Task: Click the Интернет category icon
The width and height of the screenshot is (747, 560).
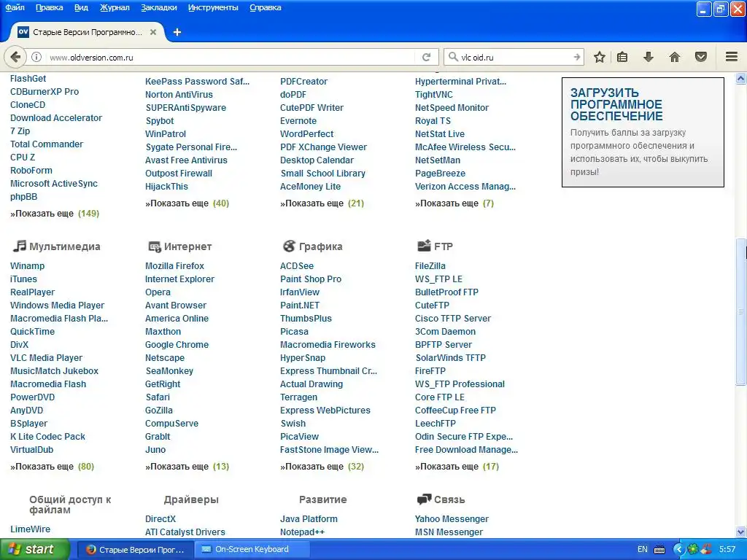Action: [x=155, y=246]
